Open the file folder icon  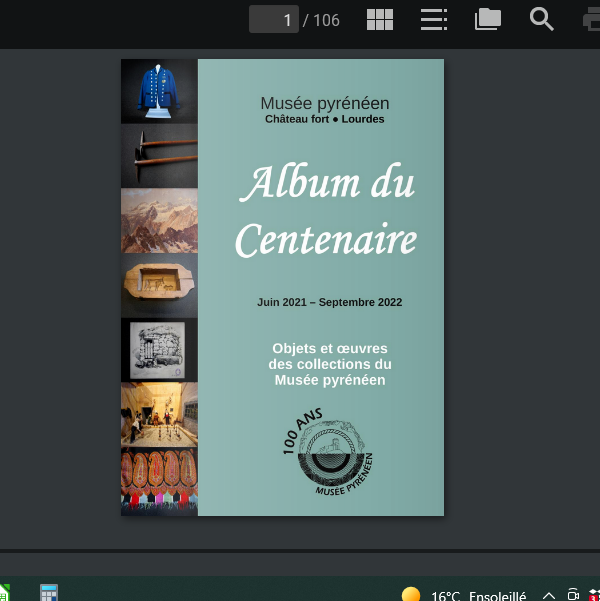coord(488,19)
